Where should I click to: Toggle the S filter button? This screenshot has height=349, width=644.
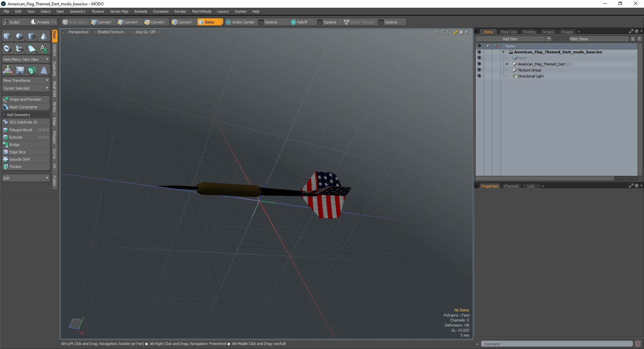point(633,39)
